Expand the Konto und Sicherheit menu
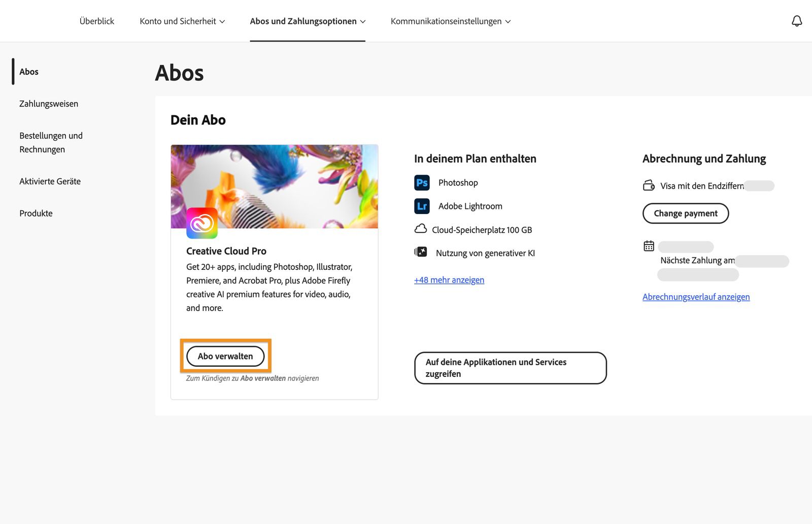 tap(182, 21)
